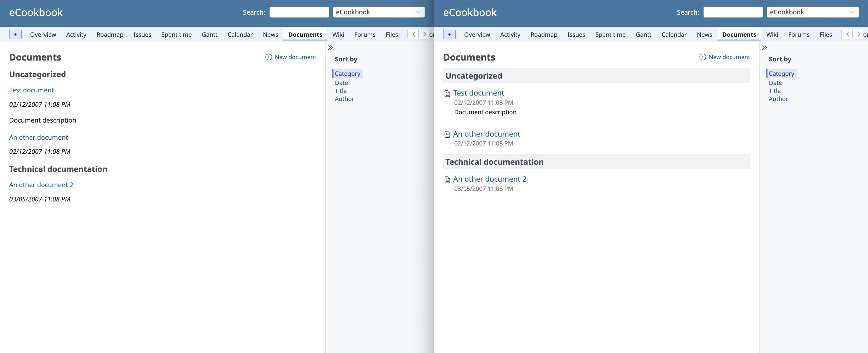Image resolution: width=868 pixels, height=353 pixels.
Task: Sort by Date in left window sidebar
Action: click(341, 83)
